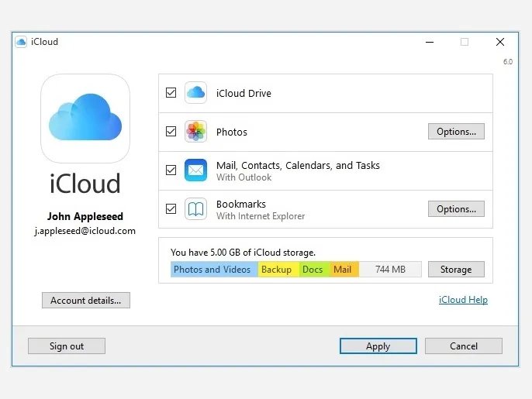Uncheck the iCloud Drive checkbox
The image size is (532, 399).
tap(171, 92)
